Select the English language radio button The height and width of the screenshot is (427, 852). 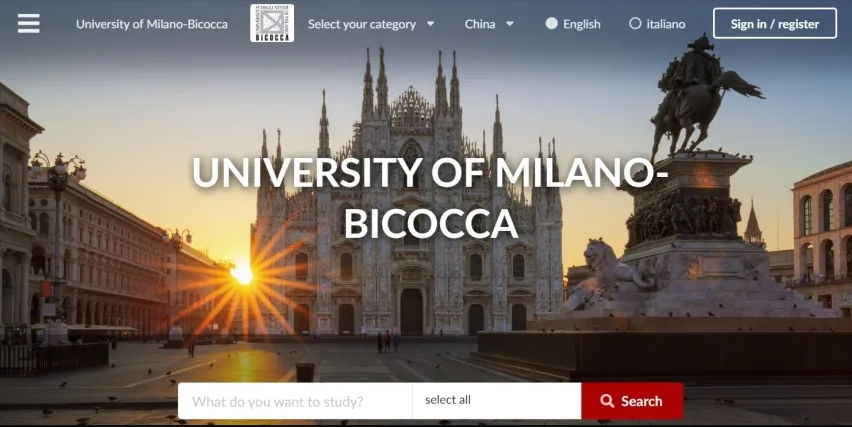tap(552, 23)
